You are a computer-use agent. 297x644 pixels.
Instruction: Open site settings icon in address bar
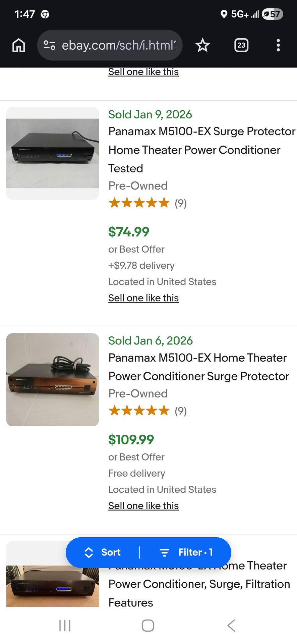[x=50, y=45]
